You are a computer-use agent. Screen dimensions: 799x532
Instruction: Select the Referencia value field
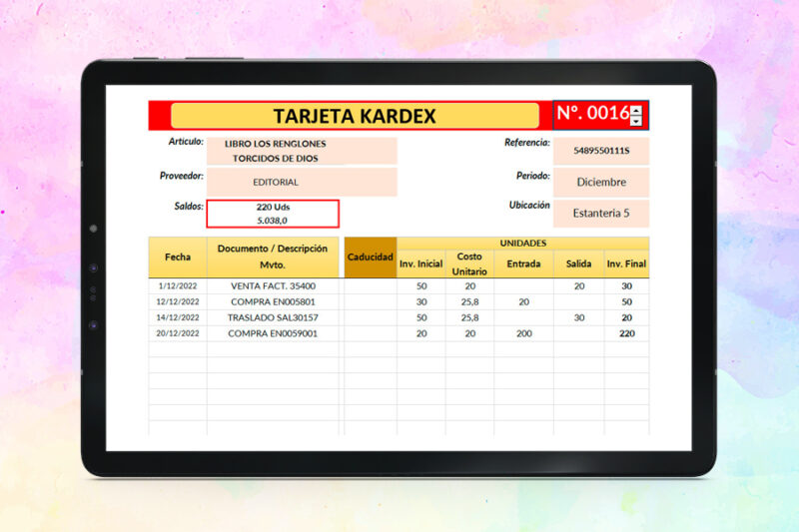pos(601,151)
